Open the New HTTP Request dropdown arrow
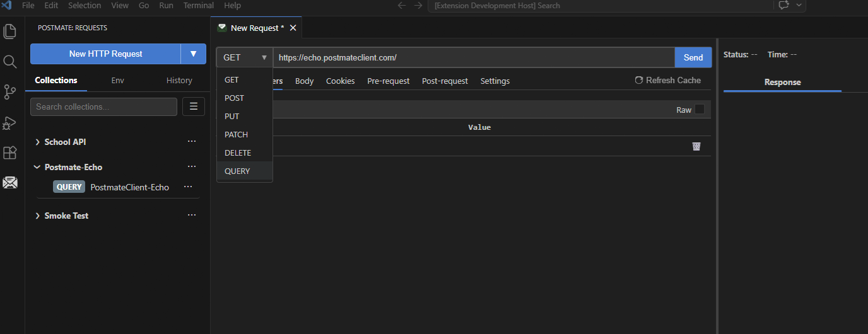Viewport: 868px width, 334px height. coord(194,54)
